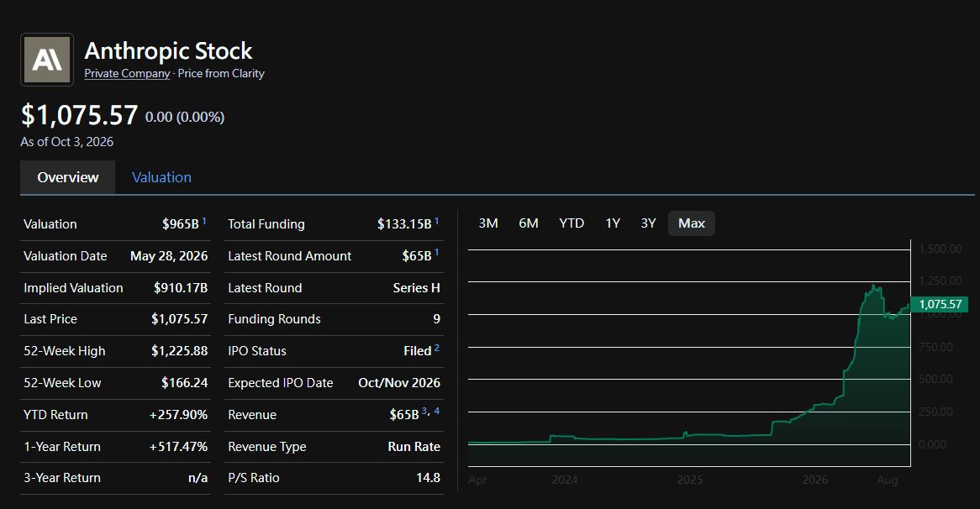Open footnote 1 beside $133.15B total funding

[x=437, y=220]
